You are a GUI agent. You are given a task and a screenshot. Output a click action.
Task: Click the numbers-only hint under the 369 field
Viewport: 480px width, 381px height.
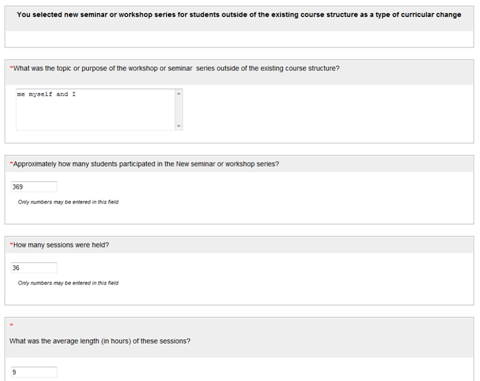(x=68, y=202)
